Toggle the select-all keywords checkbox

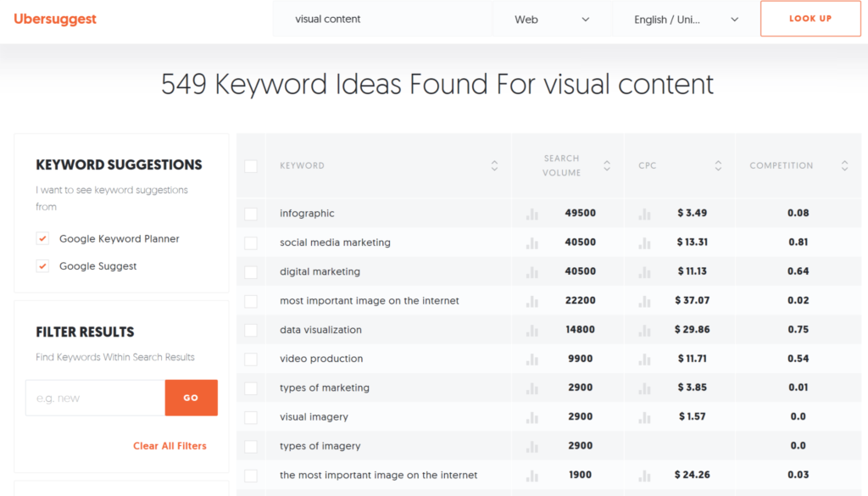tap(251, 166)
